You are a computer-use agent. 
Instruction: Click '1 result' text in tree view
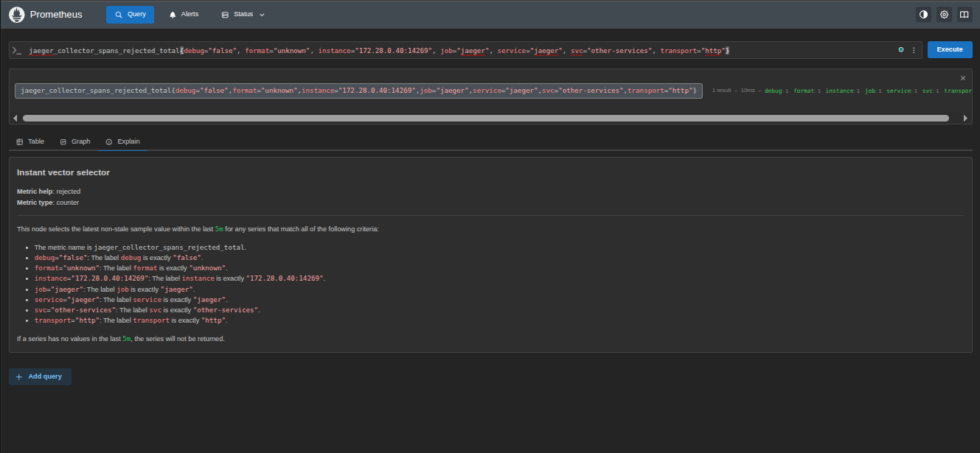(723, 91)
